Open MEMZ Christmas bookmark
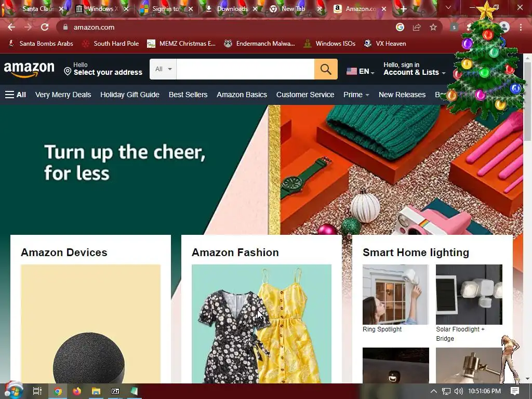The image size is (532, 399). (181, 44)
